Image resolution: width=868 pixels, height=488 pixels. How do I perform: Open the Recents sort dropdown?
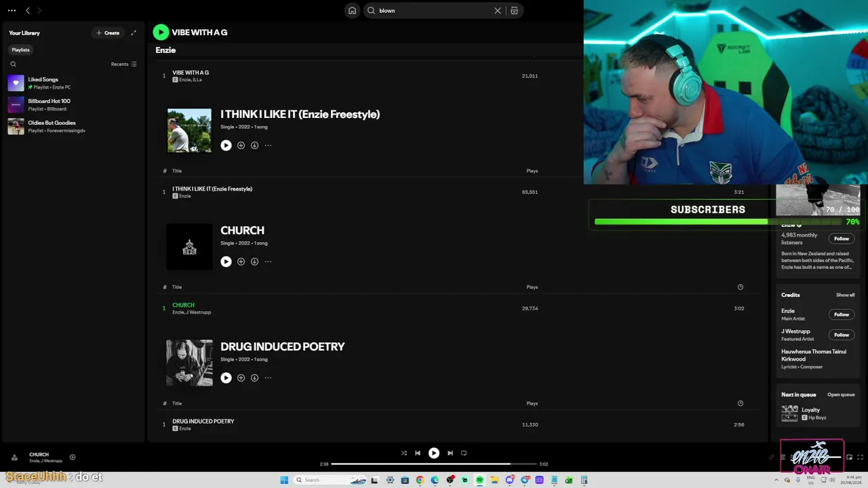[124, 64]
